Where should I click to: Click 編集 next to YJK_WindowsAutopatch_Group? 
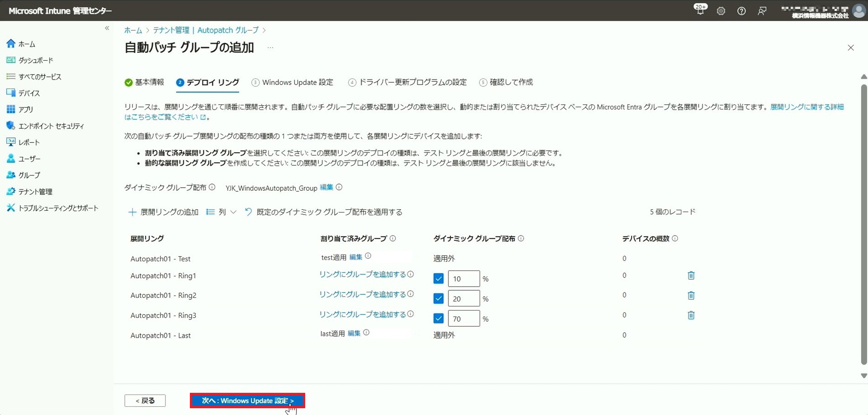(x=326, y=187)
